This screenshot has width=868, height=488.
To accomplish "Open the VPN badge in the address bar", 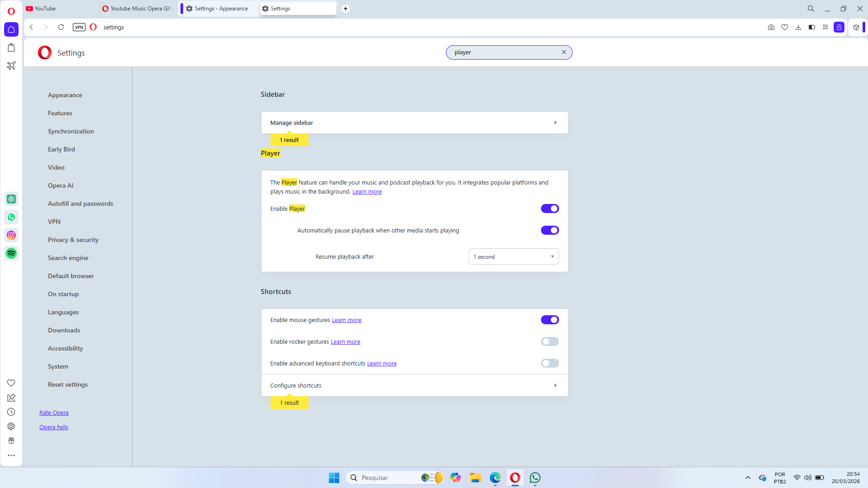I will [79, 27].
